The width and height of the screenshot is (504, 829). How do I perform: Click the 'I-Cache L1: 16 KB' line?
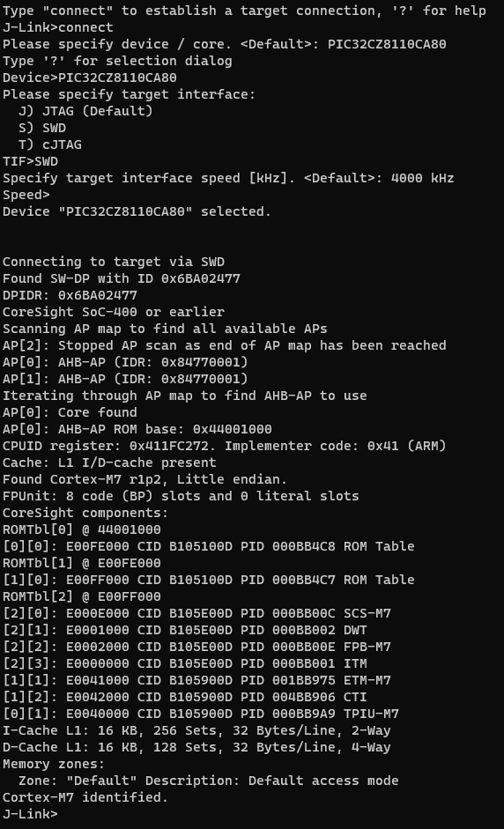[196, 730]
